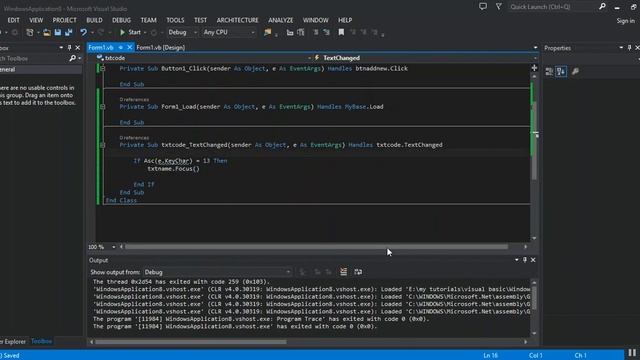Viewport: 640px width, 360px height.
Task: Open the TOOLS menu
Action: (175, 20)
